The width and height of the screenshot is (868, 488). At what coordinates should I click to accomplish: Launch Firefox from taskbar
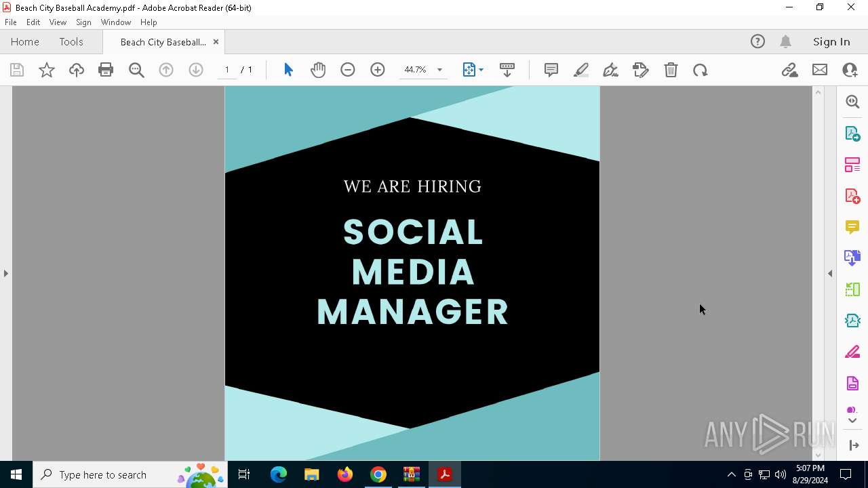tap(345, 474)
